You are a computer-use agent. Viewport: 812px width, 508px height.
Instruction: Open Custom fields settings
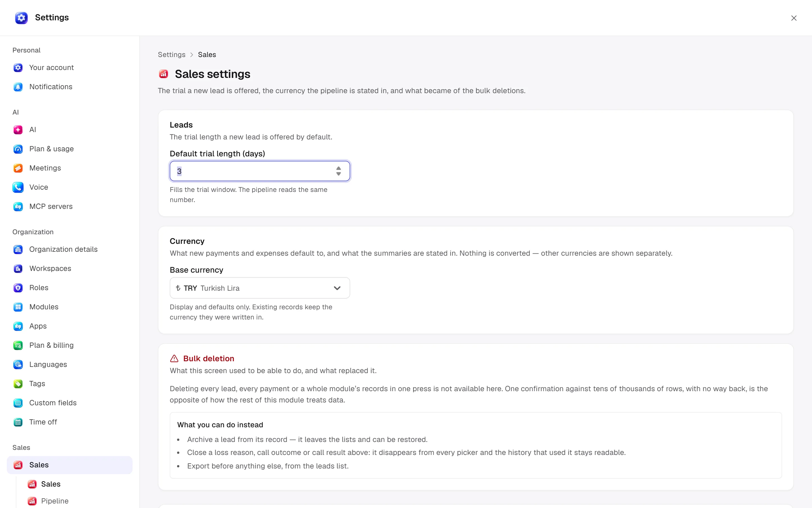coord(69,402)
